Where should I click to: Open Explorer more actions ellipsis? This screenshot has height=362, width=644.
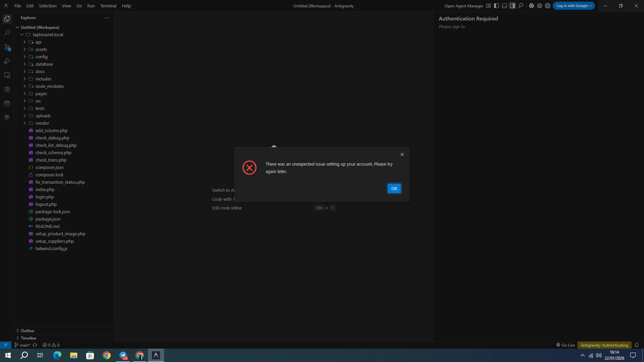pyautogui.click(x=107, y=18)
